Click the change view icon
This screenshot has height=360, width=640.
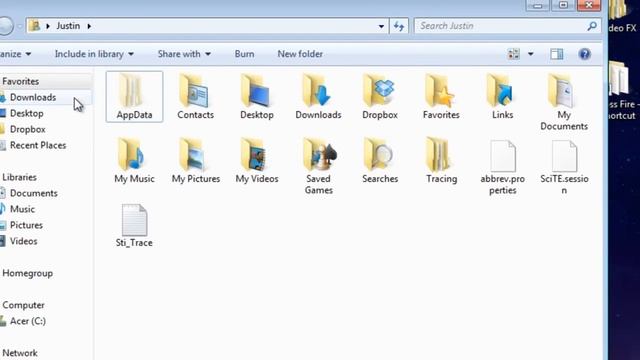coord(513,54)
